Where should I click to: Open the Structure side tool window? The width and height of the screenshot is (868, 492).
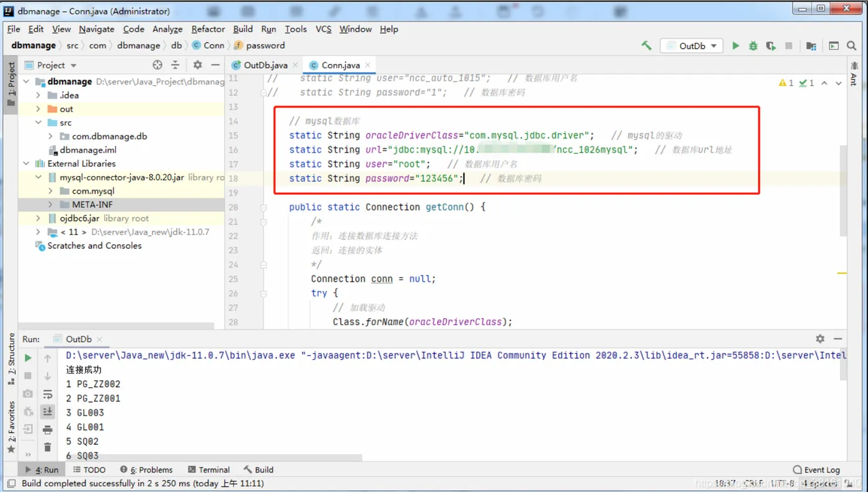point(11,358)
